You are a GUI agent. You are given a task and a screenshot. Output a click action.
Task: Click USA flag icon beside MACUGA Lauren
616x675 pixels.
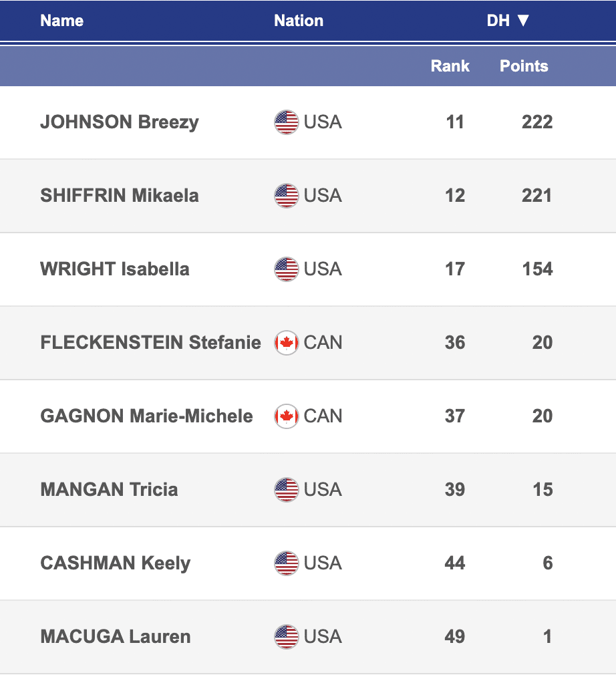(286, 637)
